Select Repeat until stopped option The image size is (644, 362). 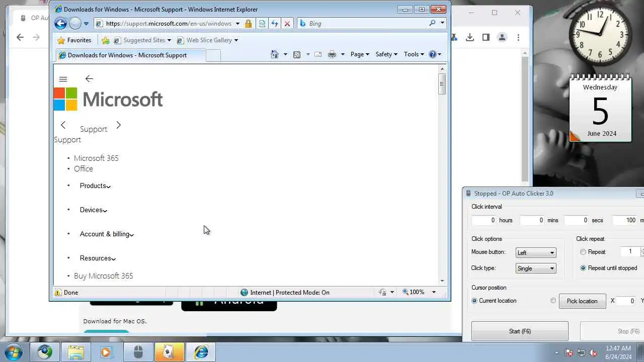pyautogui.click(x=583, y=268)
